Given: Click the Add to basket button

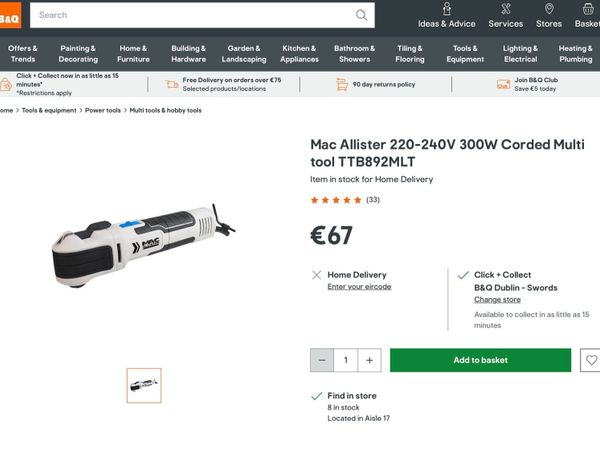Looking at the screenshot, I should point(480,360).
